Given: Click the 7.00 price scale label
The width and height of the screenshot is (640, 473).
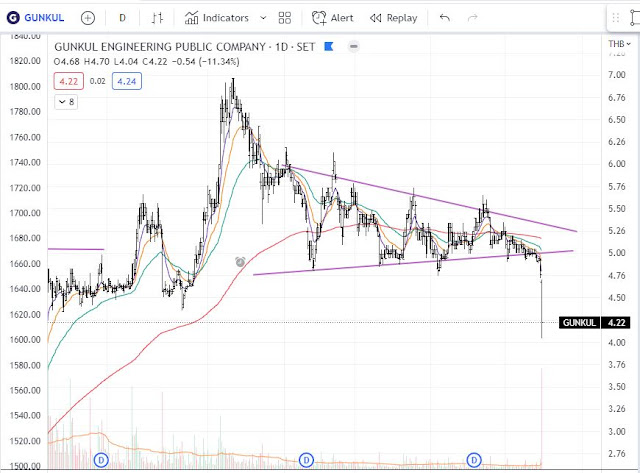Looking at the screenshot, I should (x=617, y=75).
